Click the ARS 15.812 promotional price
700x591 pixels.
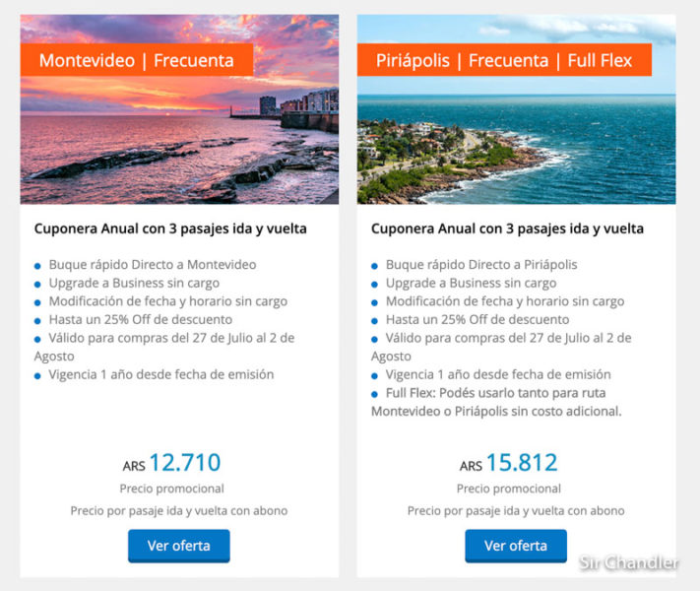pyautogui.click(x=509, y=463)
